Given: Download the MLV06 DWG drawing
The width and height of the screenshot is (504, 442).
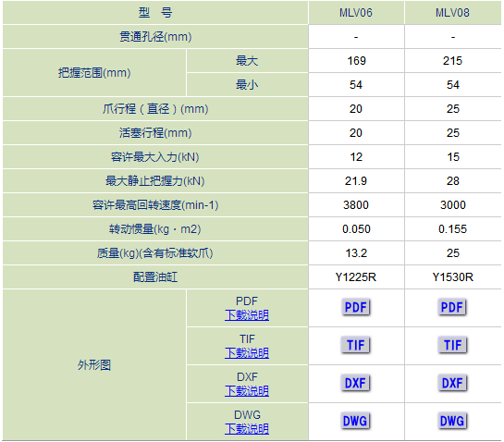Looking at the screenshot, I should click(355, 421).
